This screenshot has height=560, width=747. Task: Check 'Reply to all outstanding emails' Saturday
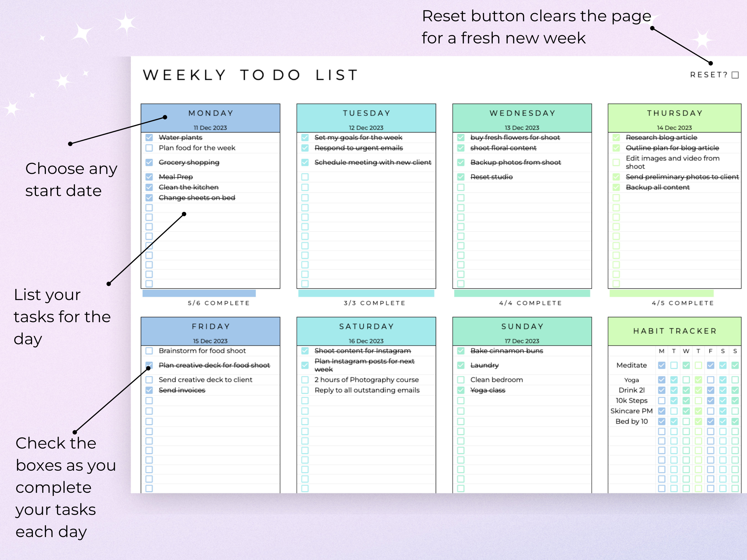[x=305, y=390]
